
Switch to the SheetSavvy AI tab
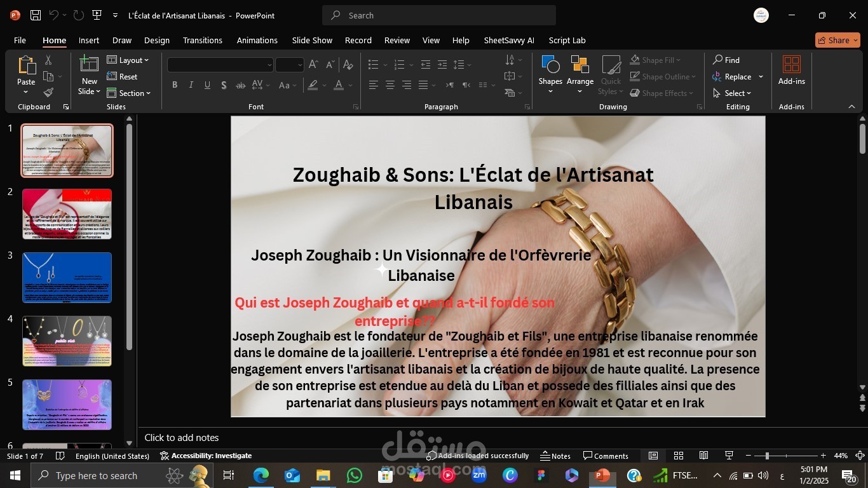click(x=509, y=40)
